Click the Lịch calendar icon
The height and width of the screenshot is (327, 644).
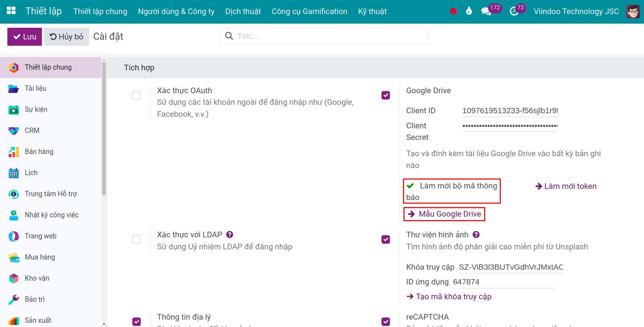pyautogui.click(x=13, y=173)
